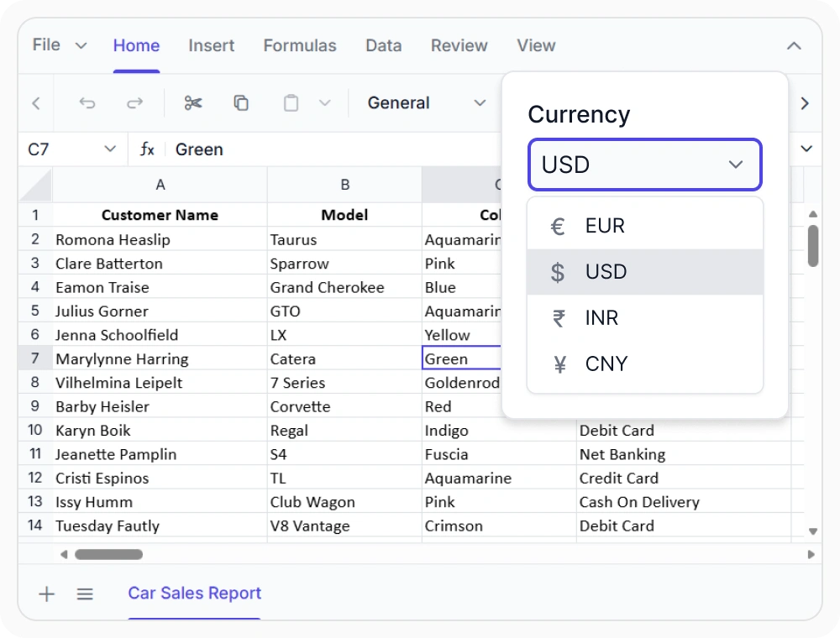The image size is (840, 638).
Task: Select EUR from the currency list
Action: [x=645, y=226]
